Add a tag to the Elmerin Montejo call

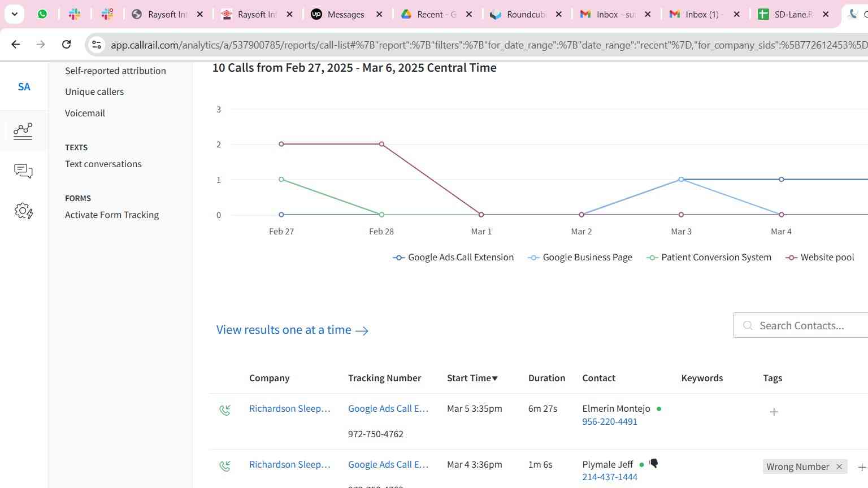pos(774,412)
